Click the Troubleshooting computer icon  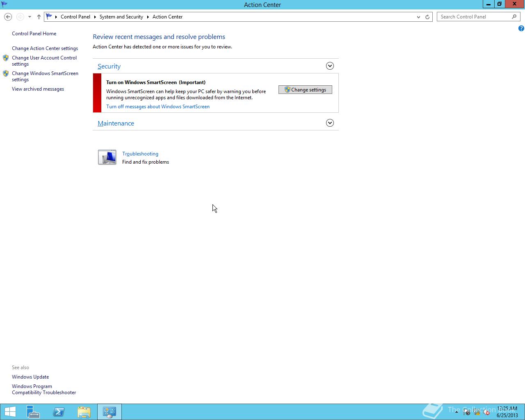107,157
